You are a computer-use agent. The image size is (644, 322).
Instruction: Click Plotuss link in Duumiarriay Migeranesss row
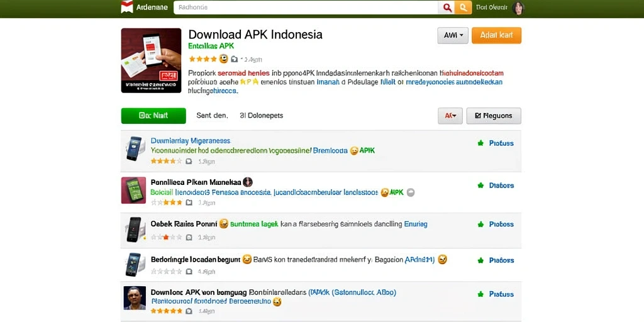click(501, 143)
